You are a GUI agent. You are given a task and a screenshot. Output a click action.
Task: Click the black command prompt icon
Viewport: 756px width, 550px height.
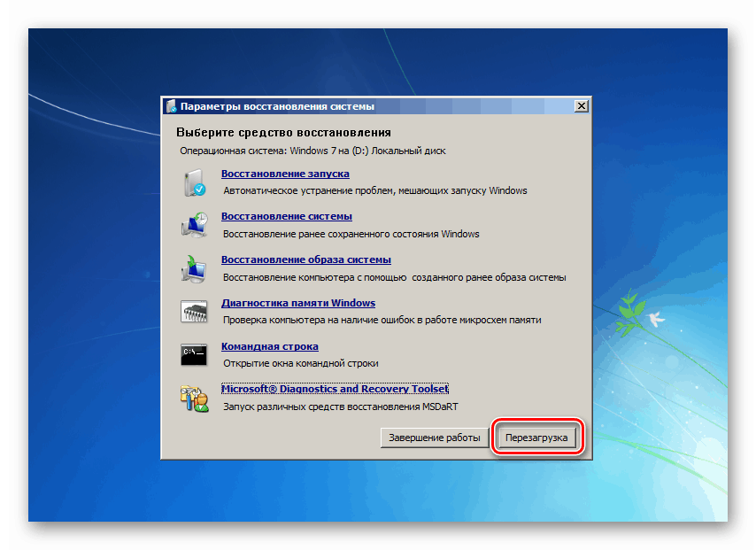click(194, 355)
